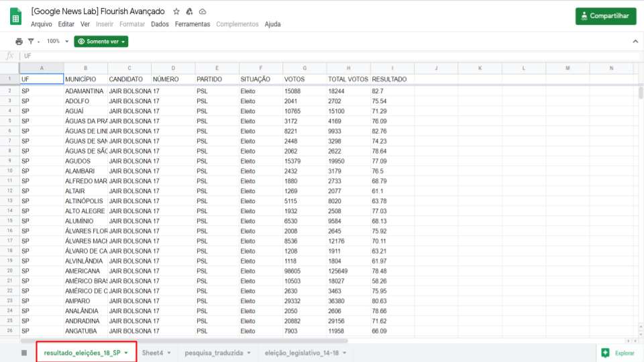
Task: Click the add to Drive icon
Action: tap(189, 11)
